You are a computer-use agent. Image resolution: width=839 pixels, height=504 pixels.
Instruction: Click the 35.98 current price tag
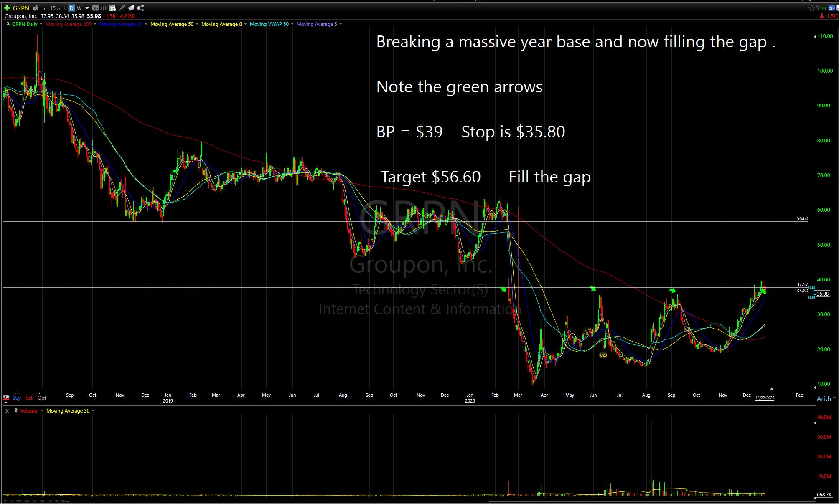[x=823, y=294]
